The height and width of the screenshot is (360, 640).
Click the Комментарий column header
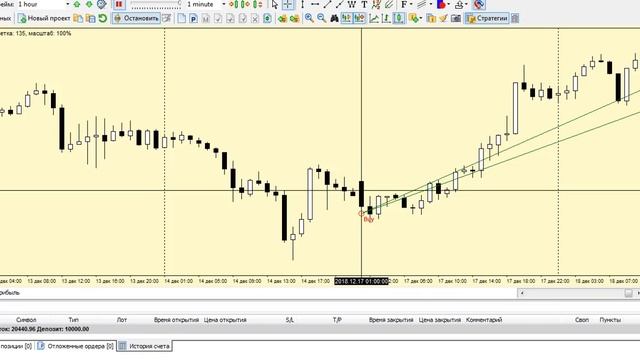(x=484, y=320)
